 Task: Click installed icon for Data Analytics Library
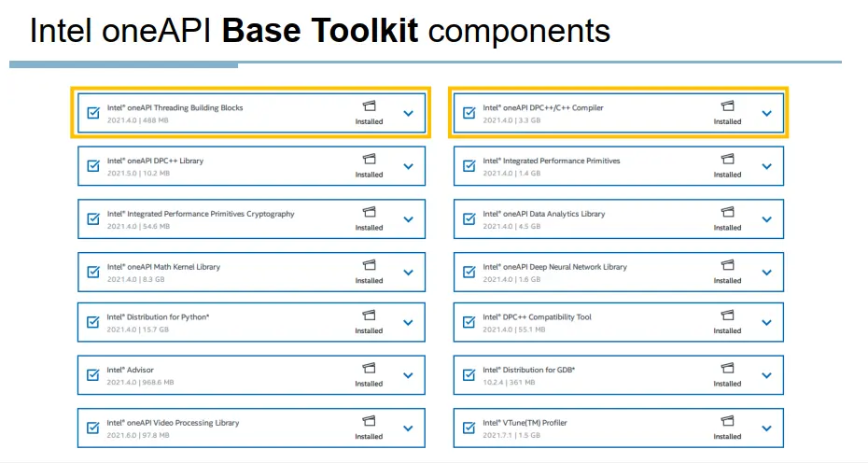coord(727,213)
